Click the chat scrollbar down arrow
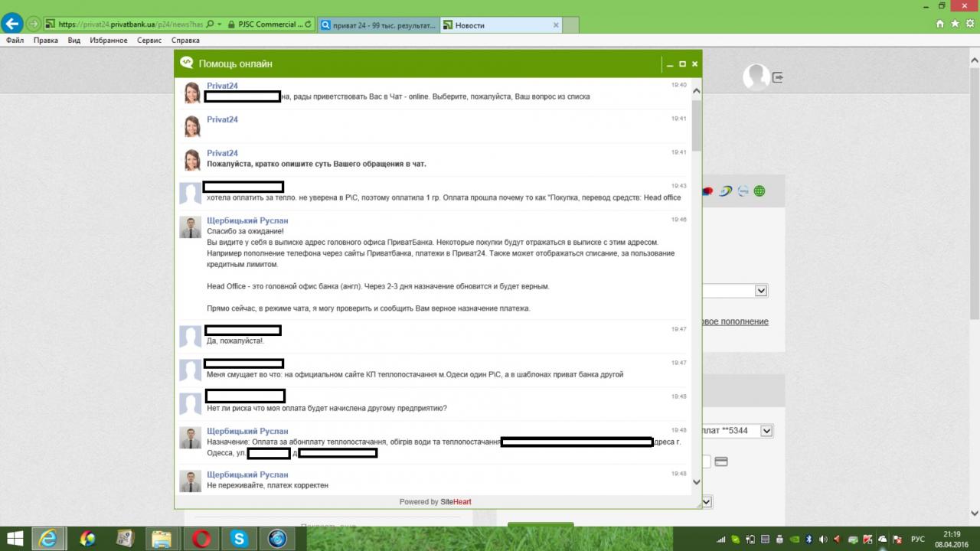Viewport: 980px width, 551px height. 697,482
